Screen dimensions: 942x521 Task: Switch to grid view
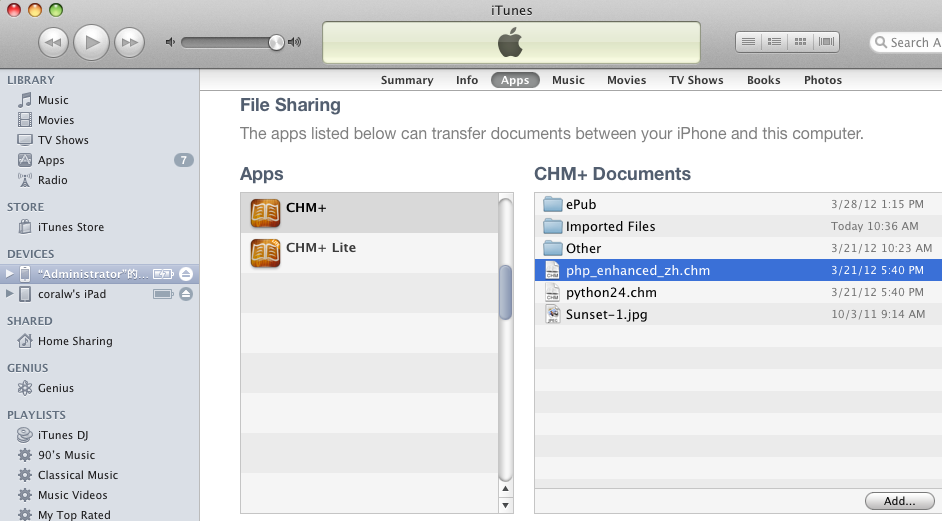pos(800,41)
